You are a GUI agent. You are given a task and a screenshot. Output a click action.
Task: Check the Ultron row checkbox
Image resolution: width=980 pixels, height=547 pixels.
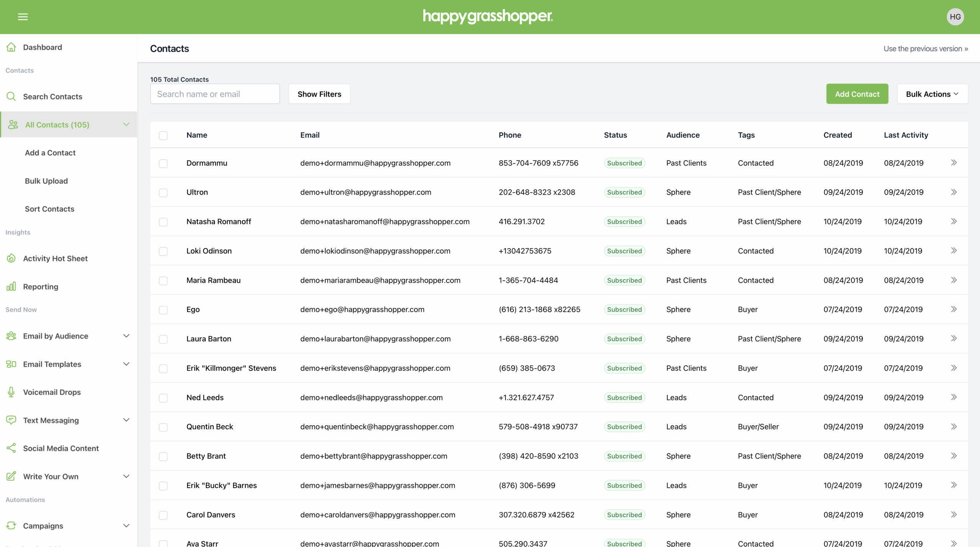163,193
